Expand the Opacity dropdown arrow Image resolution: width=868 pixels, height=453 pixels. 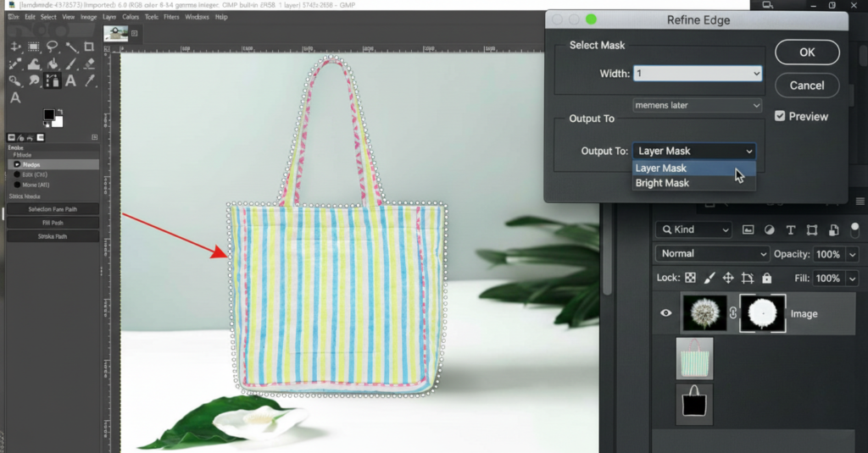(853, 254)
